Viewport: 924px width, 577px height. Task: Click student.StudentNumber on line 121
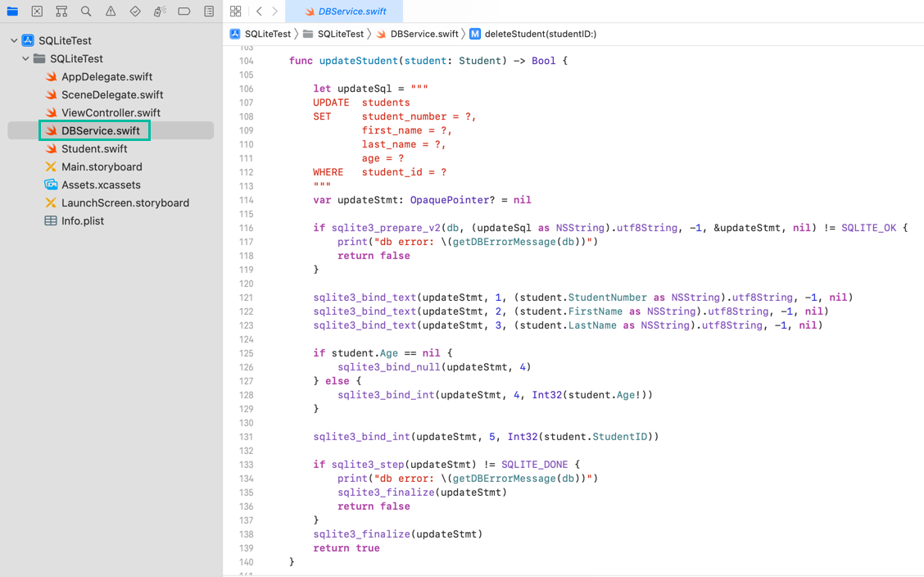pos(582,298)
